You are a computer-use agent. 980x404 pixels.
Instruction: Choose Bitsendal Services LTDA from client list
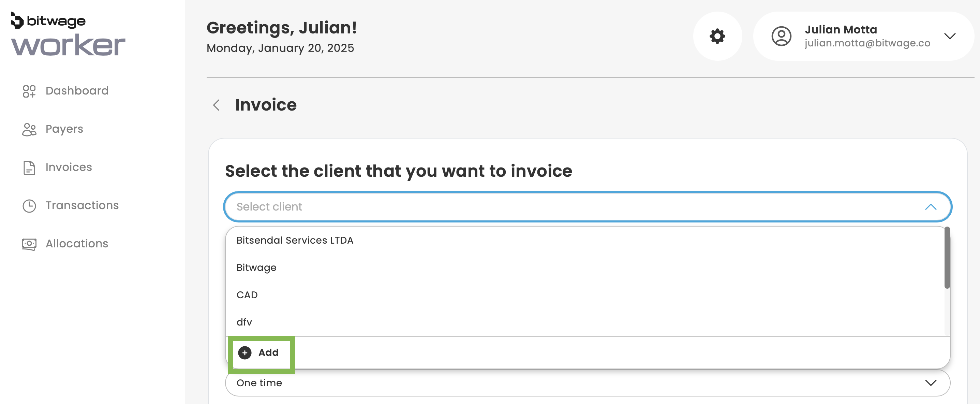(x=295, y=240)
